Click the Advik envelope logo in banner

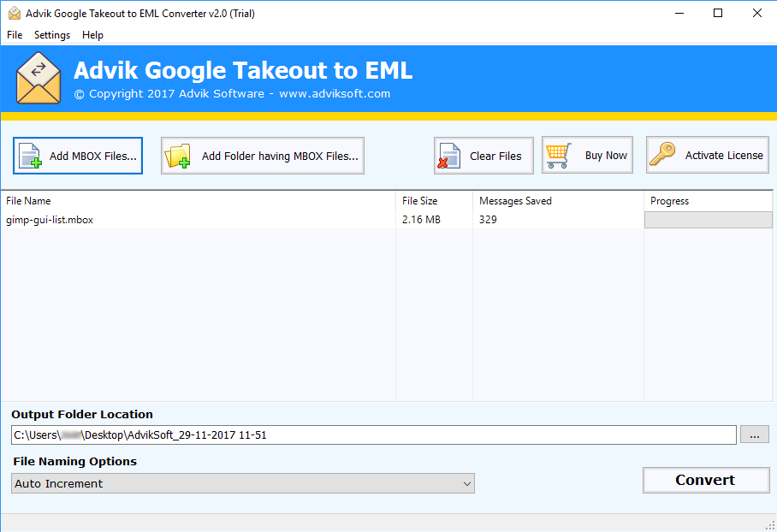pos(39,79)
